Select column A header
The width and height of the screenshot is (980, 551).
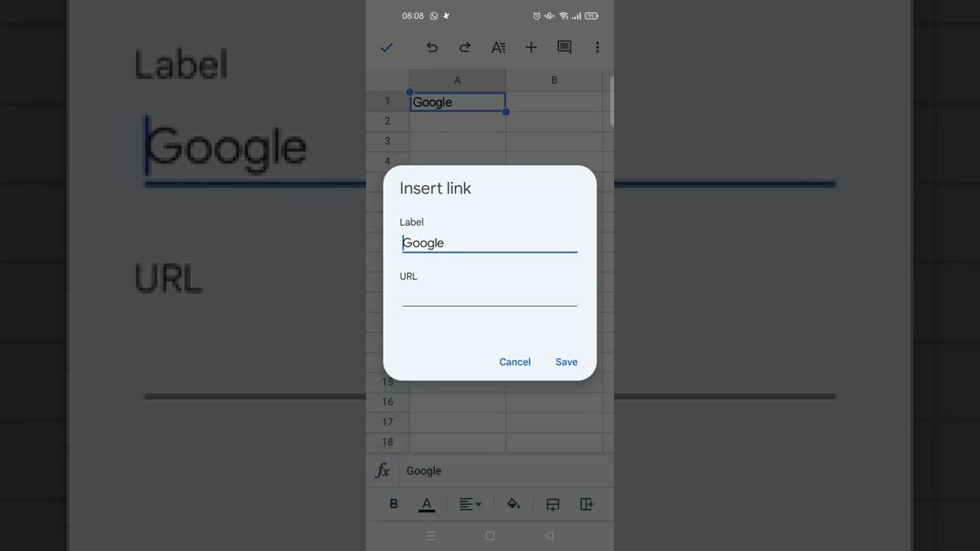pyautogui.click(x=457, y=80)
